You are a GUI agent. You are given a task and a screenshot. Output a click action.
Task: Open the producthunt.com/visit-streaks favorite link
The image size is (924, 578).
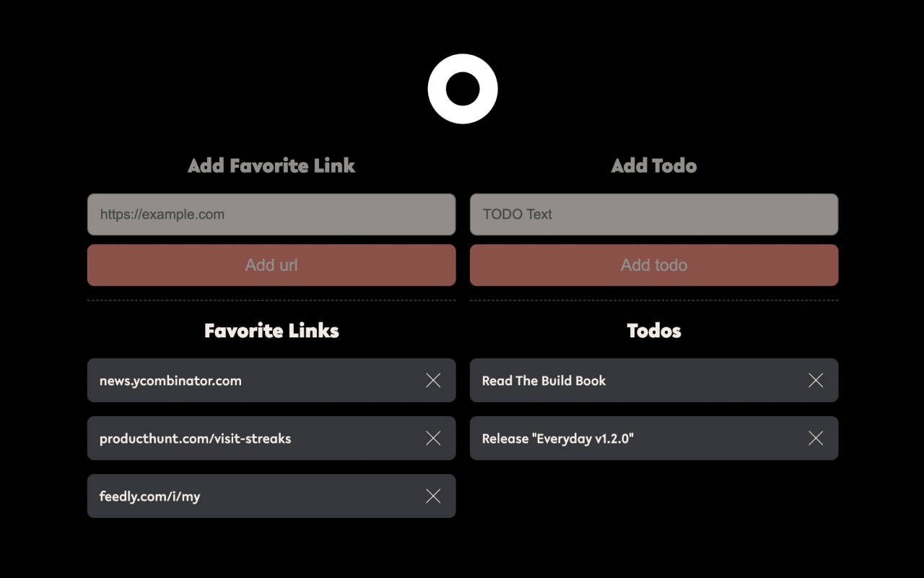click(x=196, y=438)
